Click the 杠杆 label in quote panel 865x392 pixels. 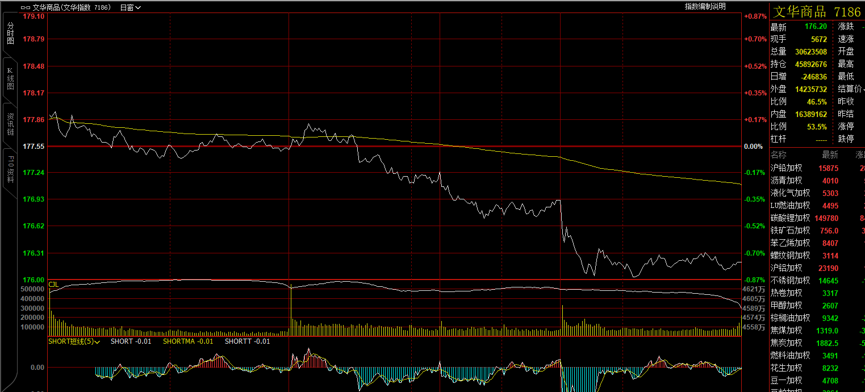click(778, 139)
